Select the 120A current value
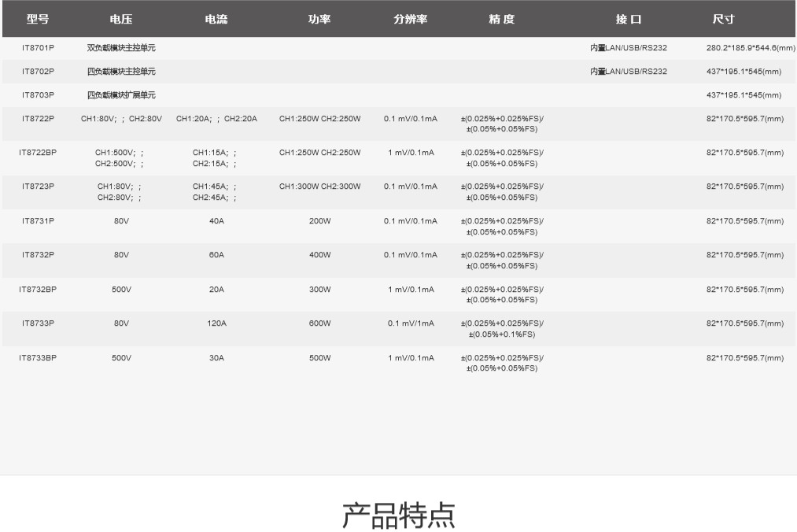The image size is (797, 532). click(x=216, y=323)
